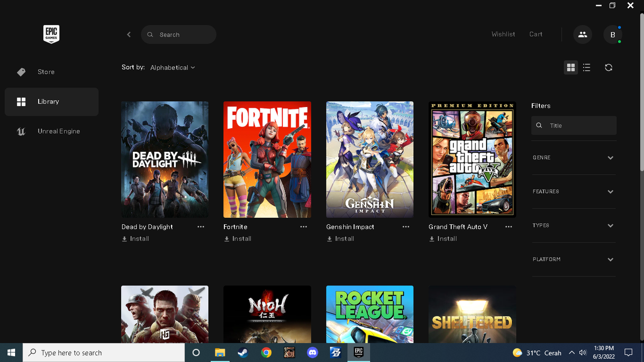Click the Epic Games logo
The image size is (644, 362).
(x=51, y=34)
